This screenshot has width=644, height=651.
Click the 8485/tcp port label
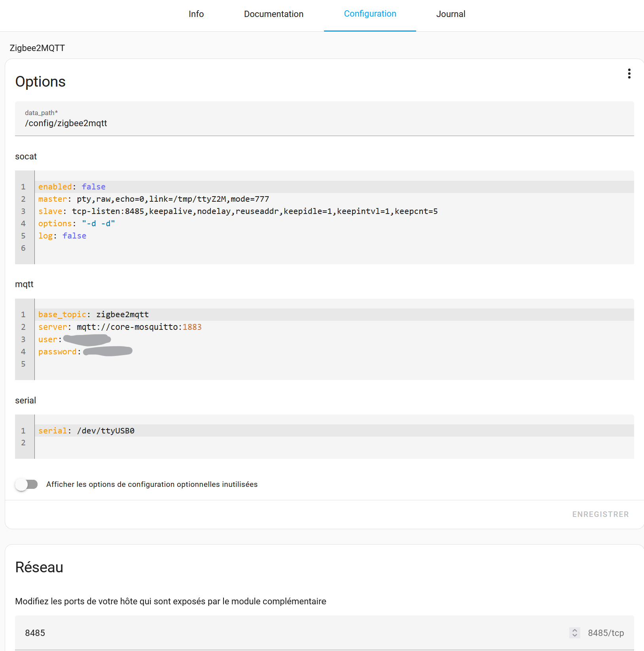tap(606, 633)
